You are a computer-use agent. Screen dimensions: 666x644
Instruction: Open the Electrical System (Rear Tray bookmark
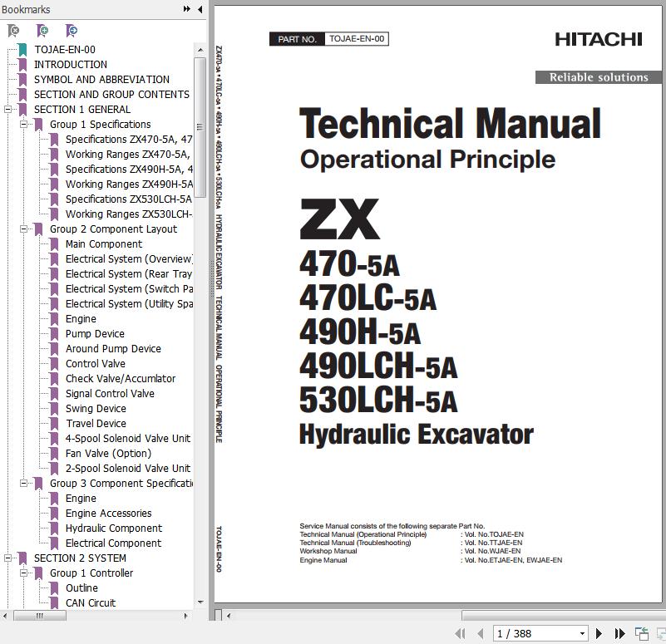click(129, 274)
